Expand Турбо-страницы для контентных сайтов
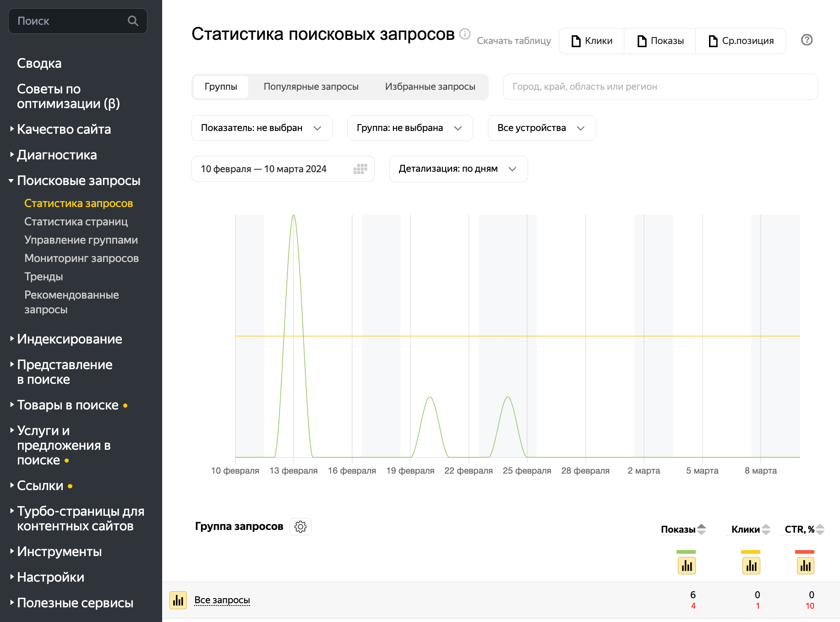This screenshot has width=840, height=622. 81,518
